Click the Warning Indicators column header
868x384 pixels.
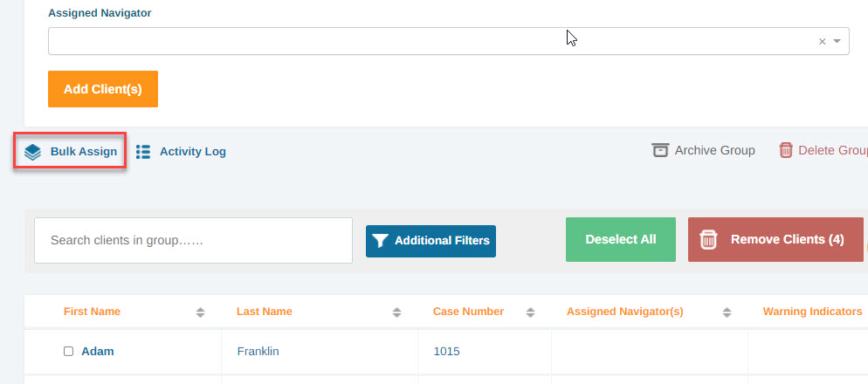pyautogui.click(x=812, y=312)
